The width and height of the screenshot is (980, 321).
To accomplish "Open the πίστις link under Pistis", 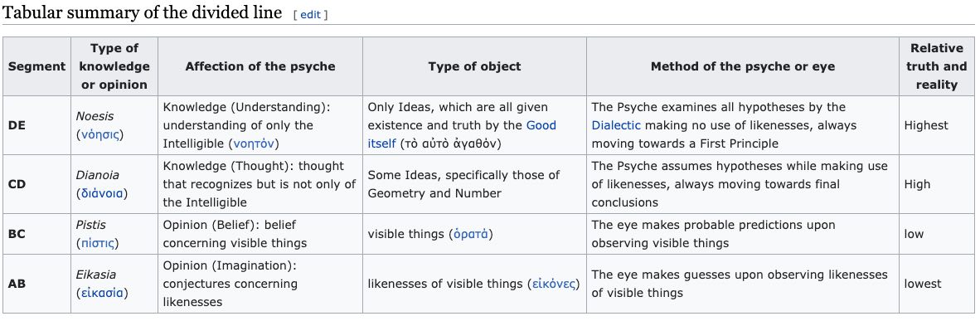I will click(97, 243).
